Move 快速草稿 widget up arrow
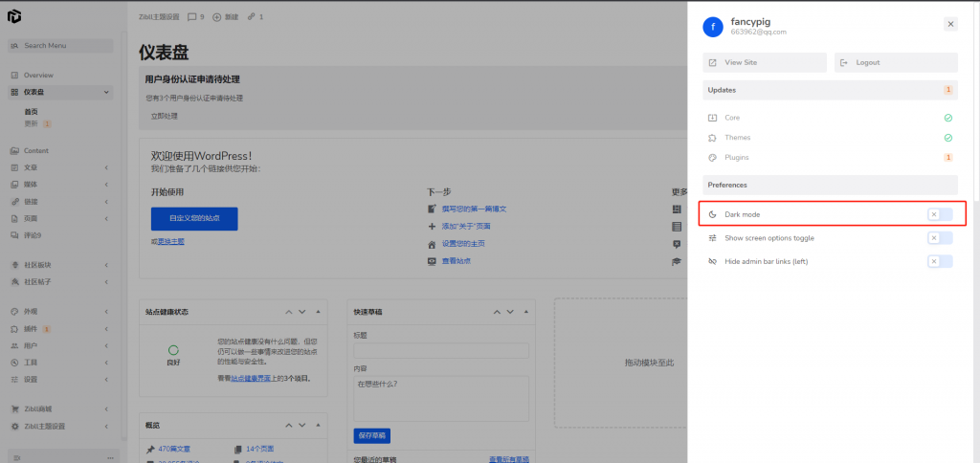 coord(497,312)
